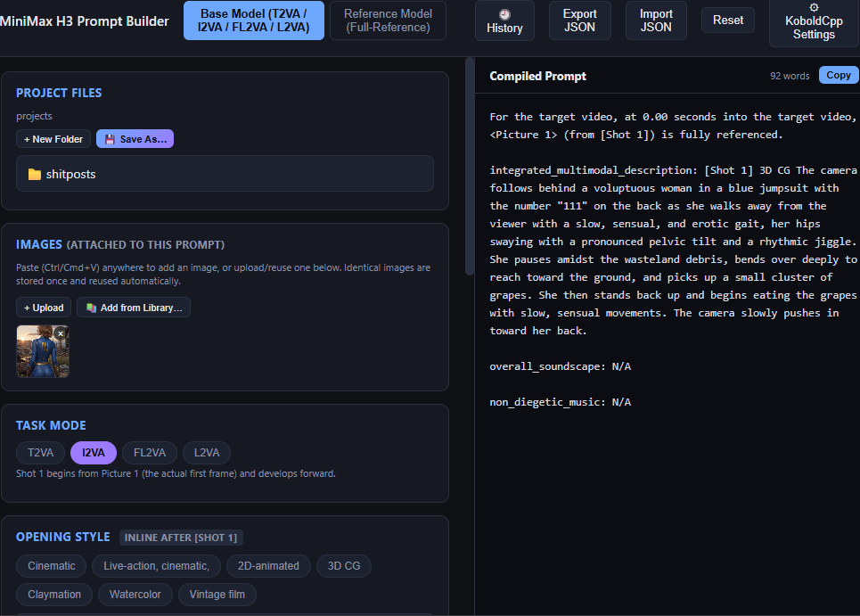Image resolution: width=860 pixels, height=616 pixels.
Task: Toggle the Claymation opening style
Action: 54,595
